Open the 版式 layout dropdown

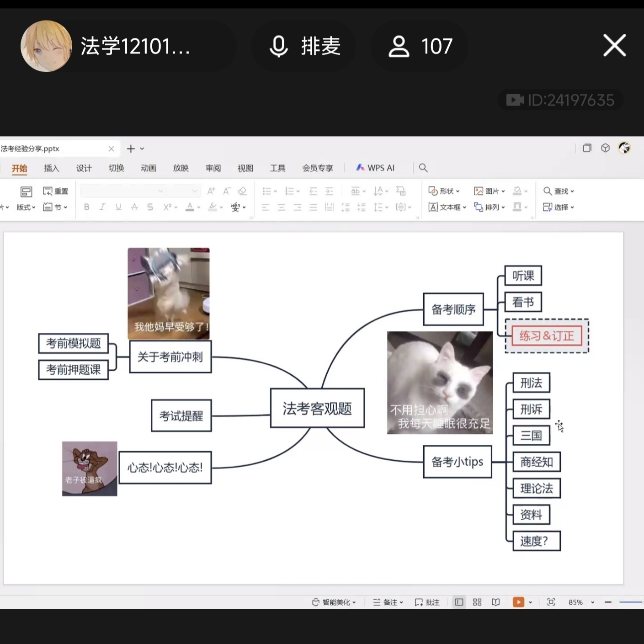tap(26, 207)
